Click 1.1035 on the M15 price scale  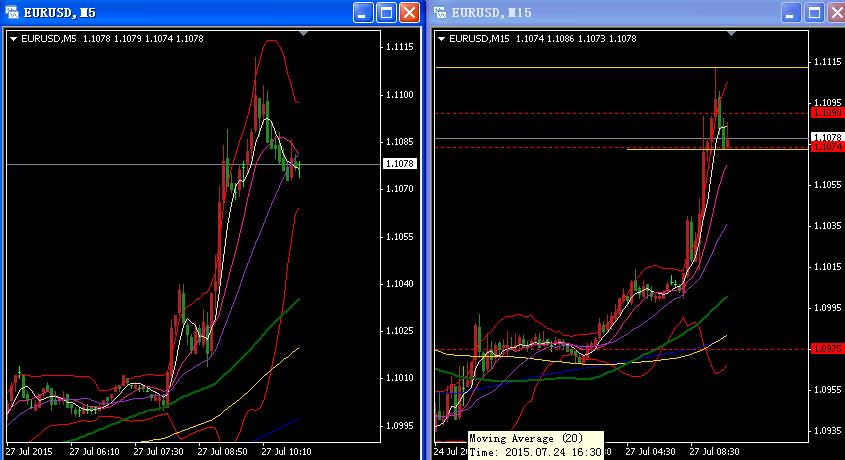(x=828, y=226)
